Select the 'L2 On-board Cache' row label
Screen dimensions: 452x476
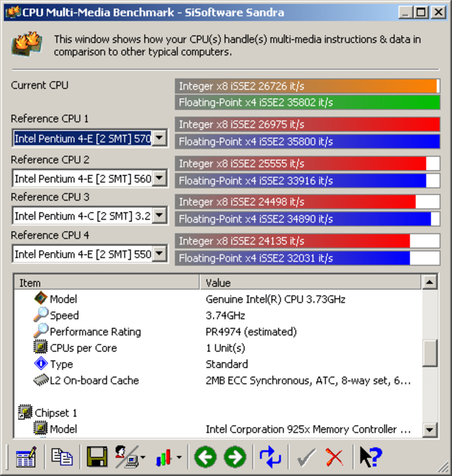94,380
